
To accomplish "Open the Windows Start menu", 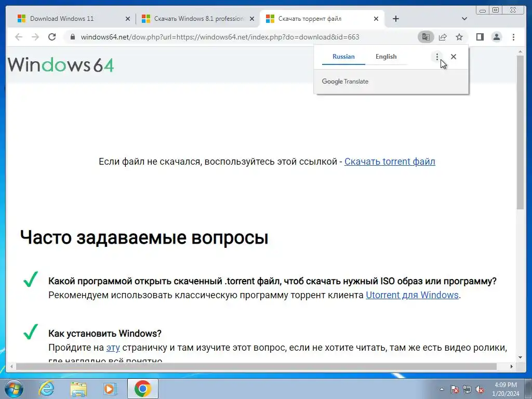I will [13, 389].
